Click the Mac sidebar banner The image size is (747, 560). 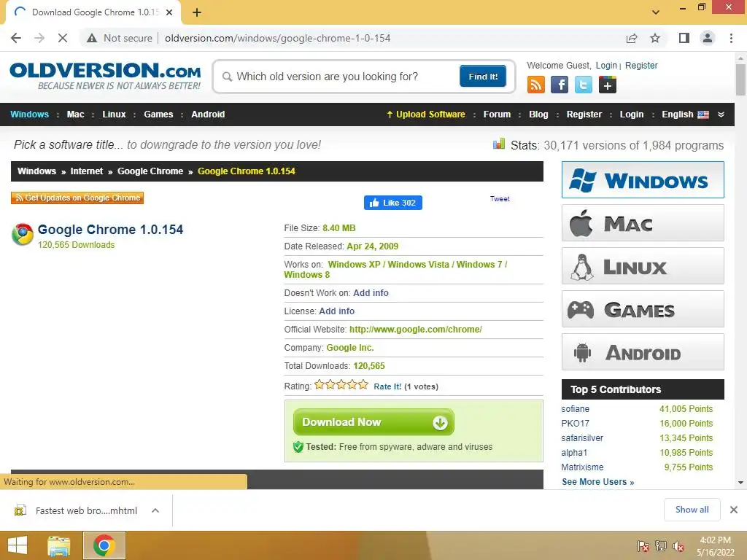[643, 223]
